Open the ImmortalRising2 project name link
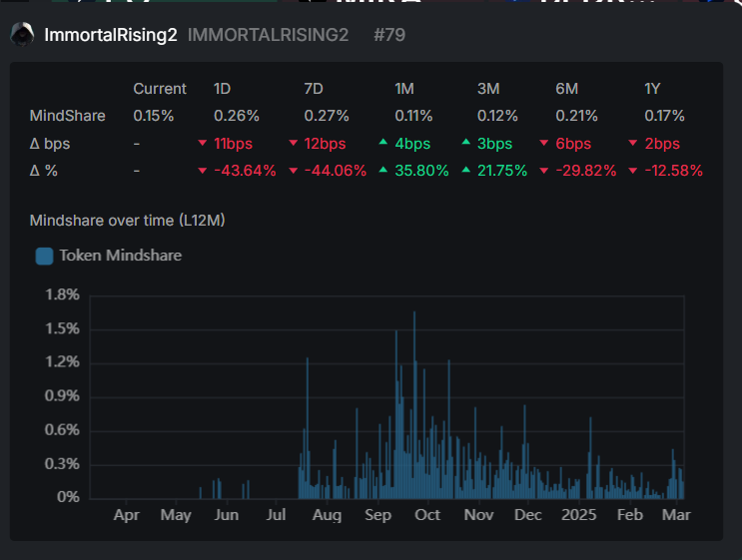 [111, 35]
